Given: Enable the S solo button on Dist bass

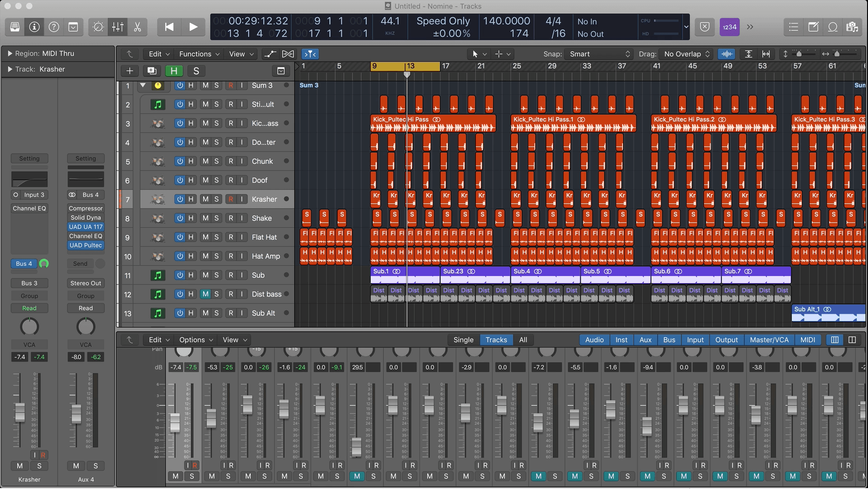Looking at the screenshot, I should pyautogui.click(x=217, y=294).
